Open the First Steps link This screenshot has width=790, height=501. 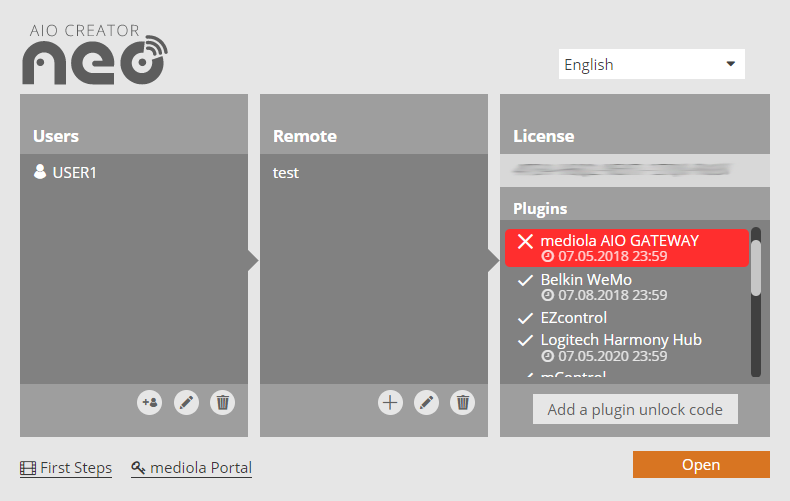point(66,468)
